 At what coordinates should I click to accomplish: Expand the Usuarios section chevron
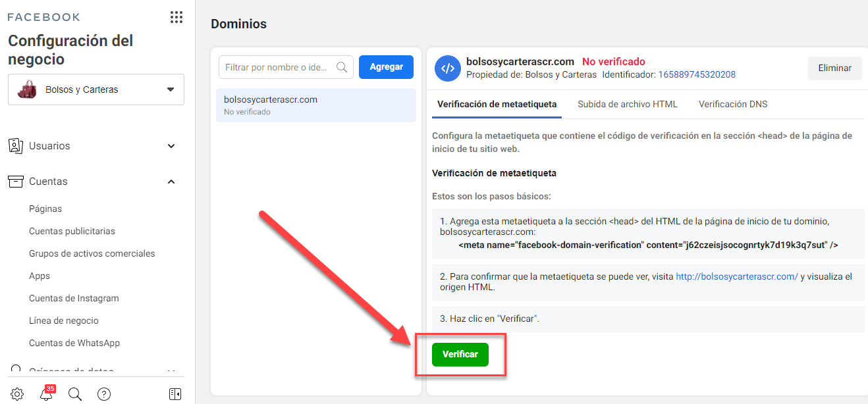171,146
